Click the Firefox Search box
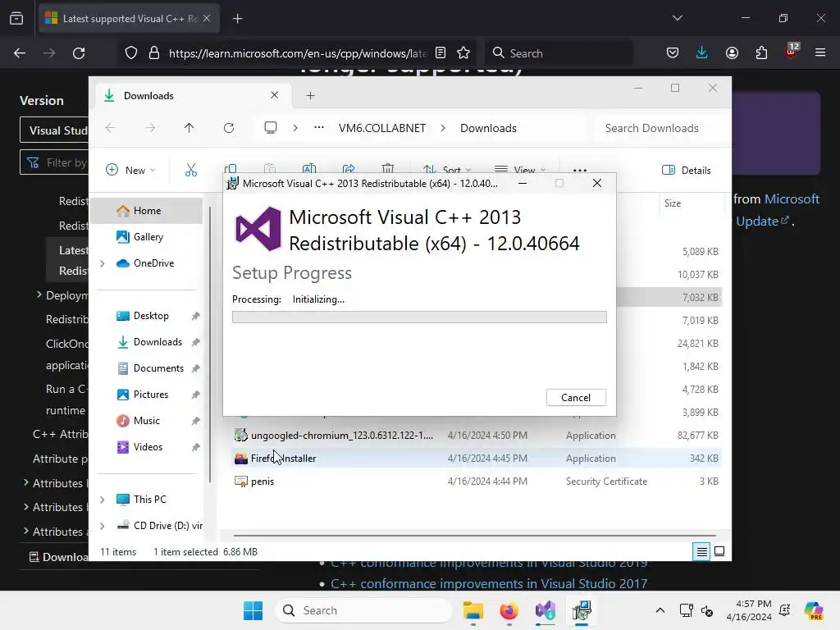Screen dimensions: 840x630 559,53
